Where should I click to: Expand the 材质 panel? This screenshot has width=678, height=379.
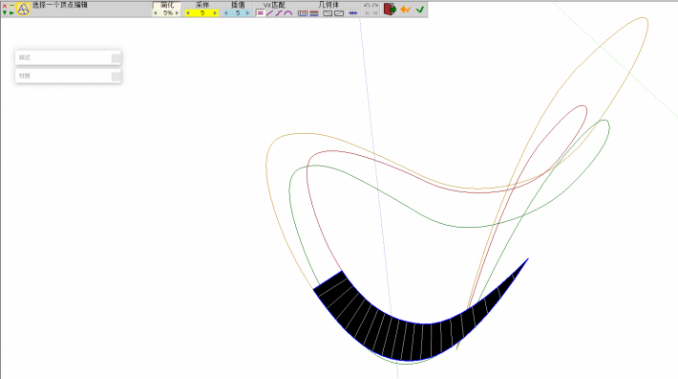pyautogui.click(x=68, y=76)
